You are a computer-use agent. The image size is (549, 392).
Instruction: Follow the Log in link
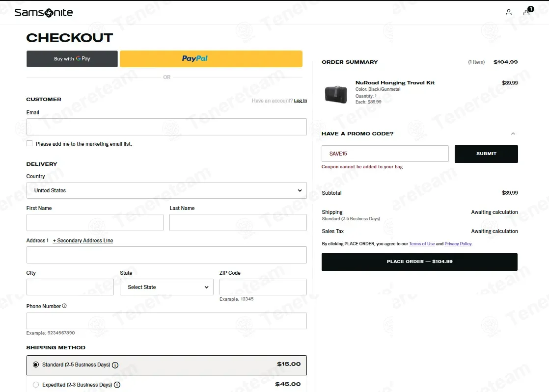(x=301, y=101)
